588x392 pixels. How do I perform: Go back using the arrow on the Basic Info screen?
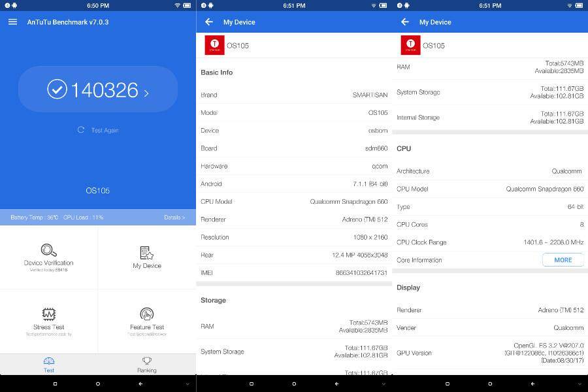tap(209, 22)
